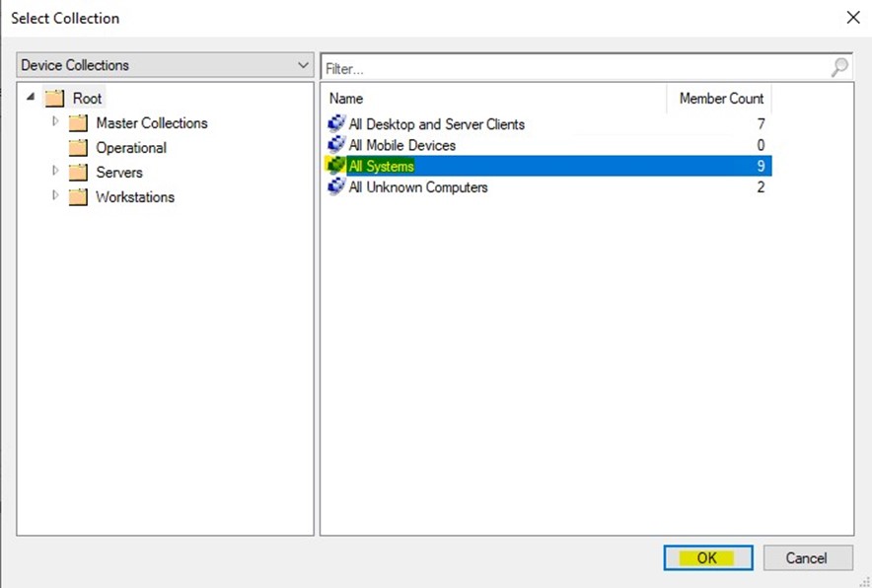
Task: Click the All Desktop and Server Clients icon
Action: 335,124
